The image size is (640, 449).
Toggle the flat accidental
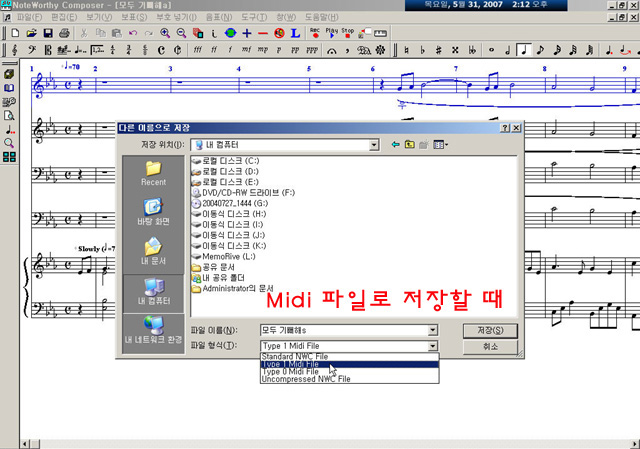click(x=422, y=50)
